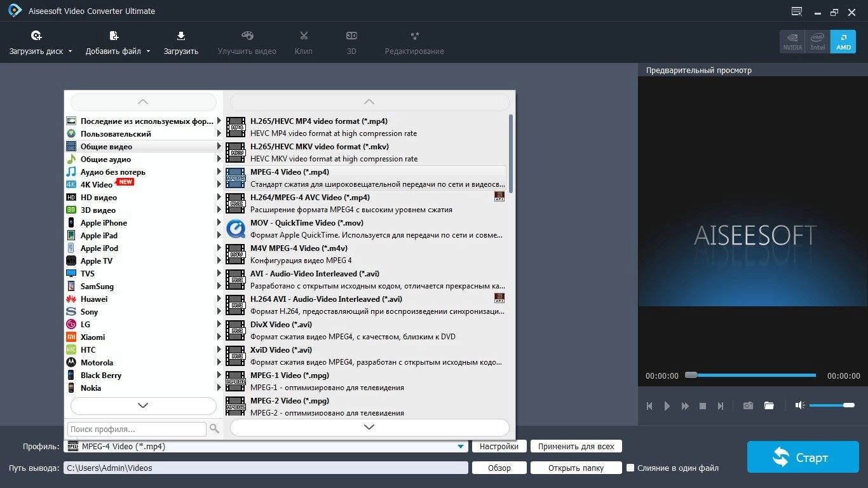Select Black Berry category

point(144,375)
